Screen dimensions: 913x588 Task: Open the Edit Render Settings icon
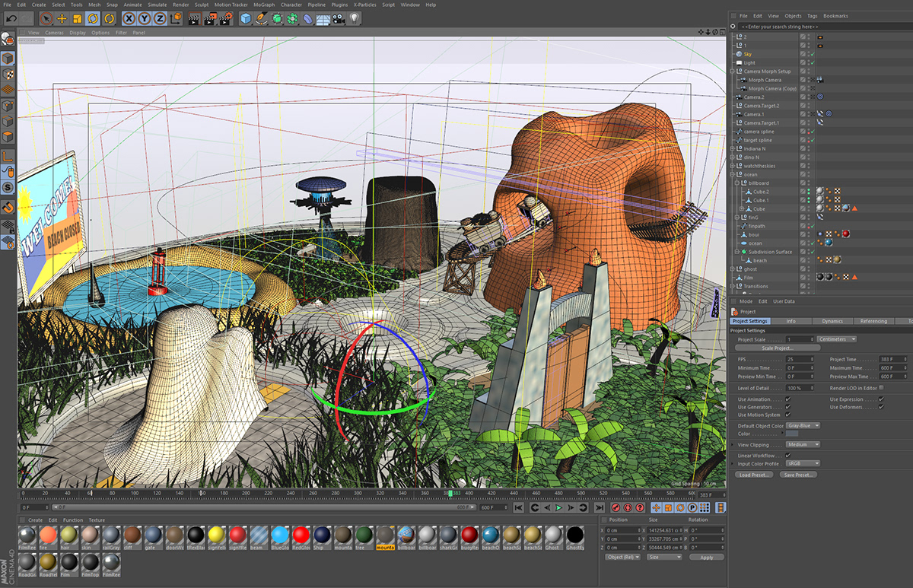[225, 18]
